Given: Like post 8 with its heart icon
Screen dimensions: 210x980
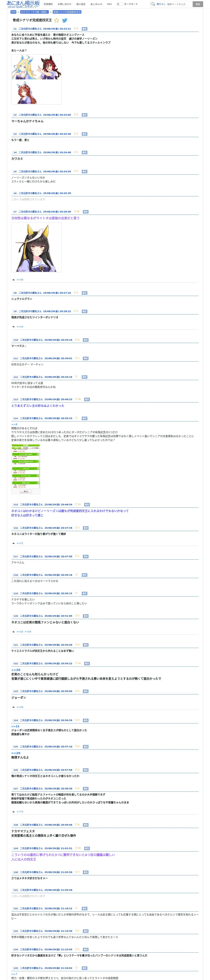Looking at the screenshot, I should [75, 293].
